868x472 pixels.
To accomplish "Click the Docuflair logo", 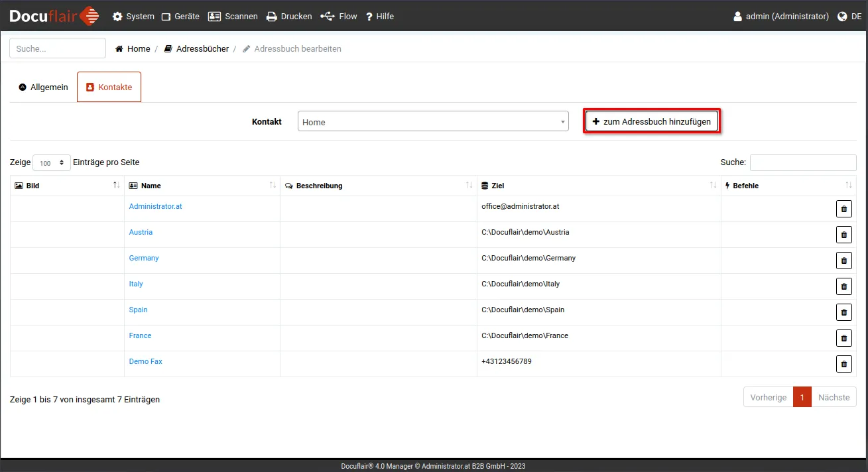I will (x=54, y=16).
